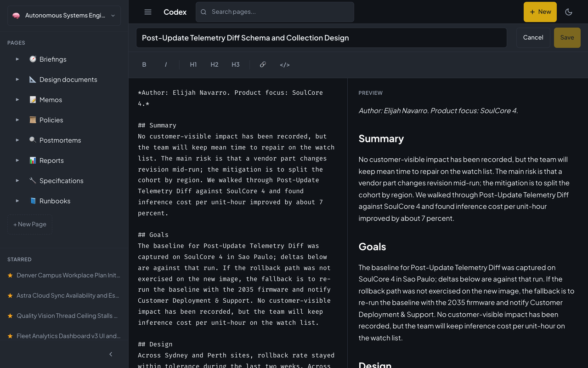Click the + New Page button
588x368 pixels.
pyautogui.click(x=30, y=224)
